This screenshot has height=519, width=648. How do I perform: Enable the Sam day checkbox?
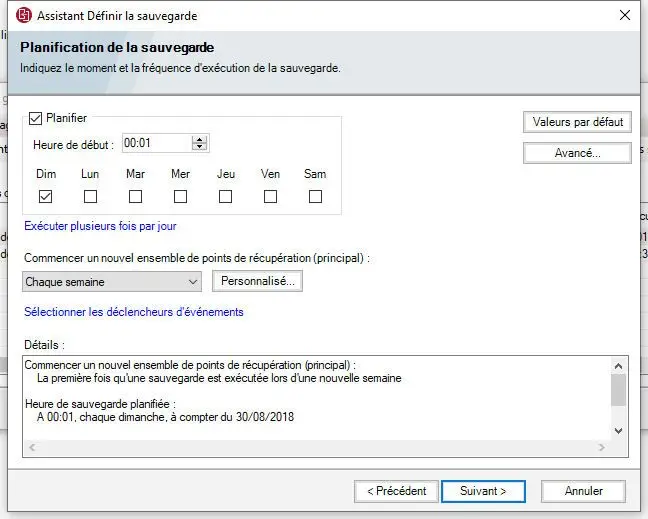[315, 196]
